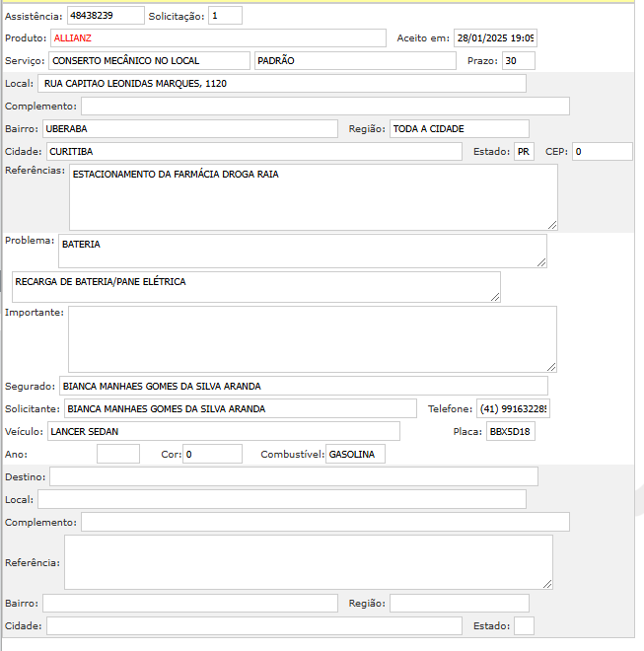Focus the Cidade field containing CURITIBA
Screen dimensions: 644x651
pos(253,152)
